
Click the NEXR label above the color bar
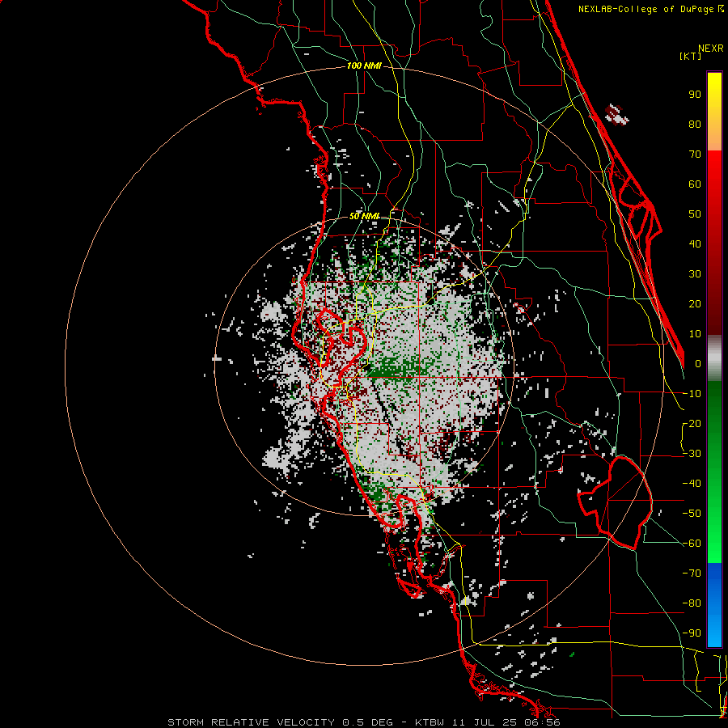(711, 49)
